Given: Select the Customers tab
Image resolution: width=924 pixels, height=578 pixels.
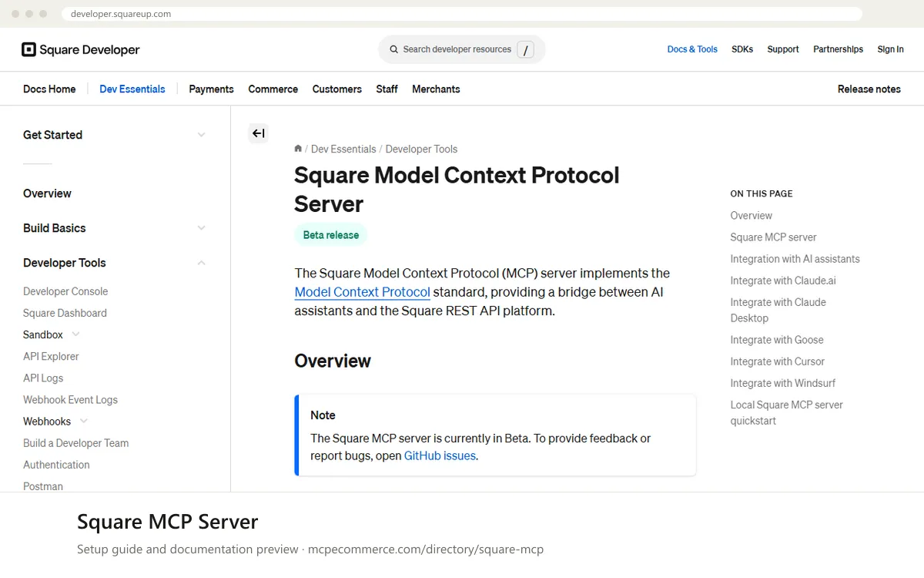Looking at the screenshot, I should (336, 89).
